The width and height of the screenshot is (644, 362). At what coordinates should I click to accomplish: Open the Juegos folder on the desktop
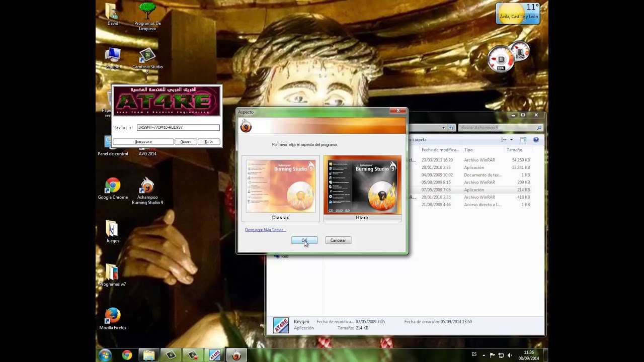[113, 232]
